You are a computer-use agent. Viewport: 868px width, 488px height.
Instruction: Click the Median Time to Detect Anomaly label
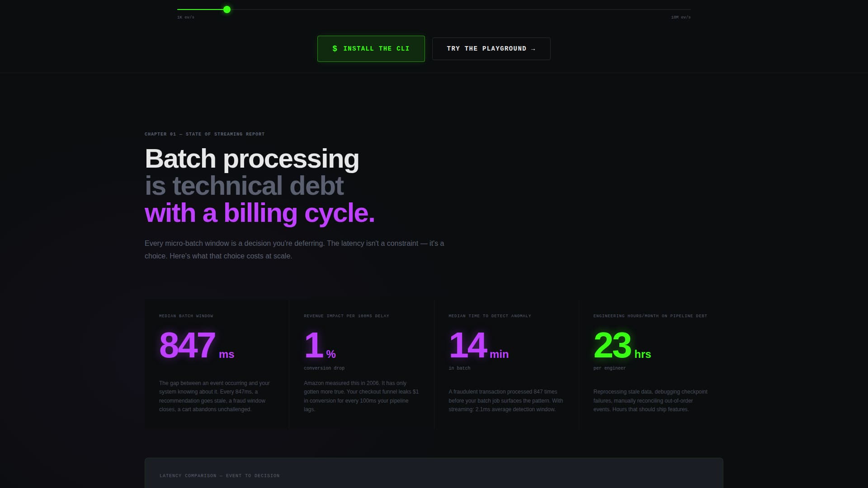[x=490, y=316]
